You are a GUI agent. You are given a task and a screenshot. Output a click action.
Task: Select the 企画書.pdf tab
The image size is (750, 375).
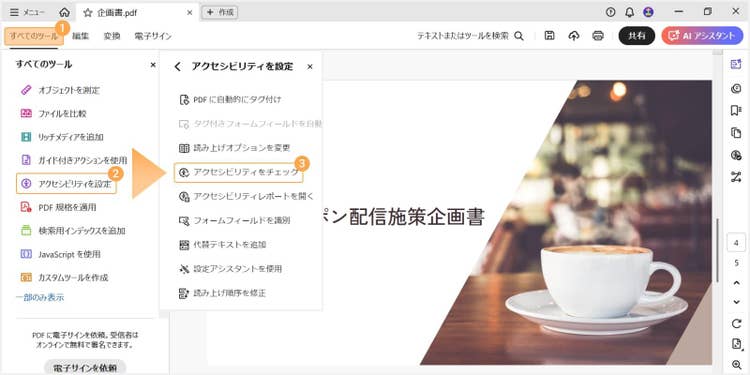coord(137,13)
